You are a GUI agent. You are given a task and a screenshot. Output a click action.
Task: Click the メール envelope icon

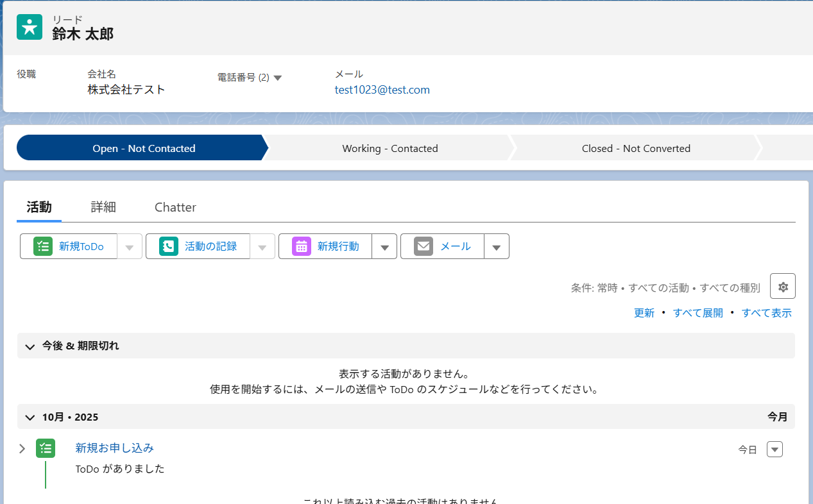click(424, 246)
